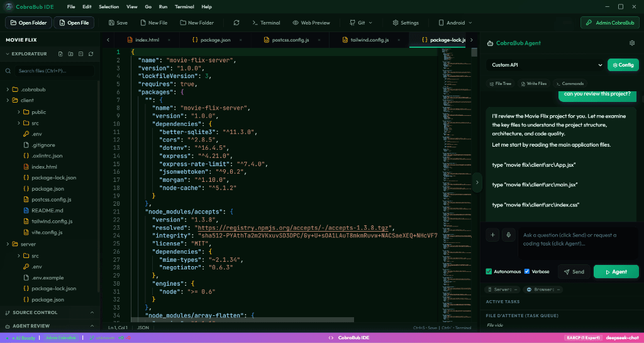
Task: Click the JSON language indicator
Action: (143, 328)
